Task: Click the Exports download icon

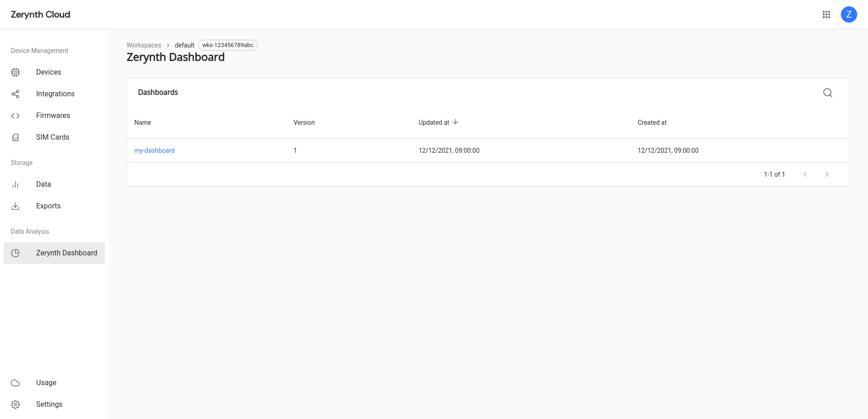Action: click(15, 206)
